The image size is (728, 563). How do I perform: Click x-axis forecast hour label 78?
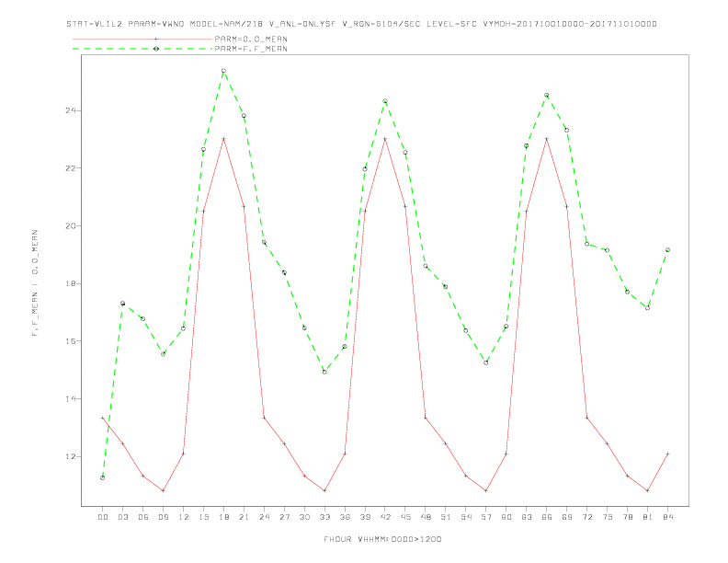627,517
